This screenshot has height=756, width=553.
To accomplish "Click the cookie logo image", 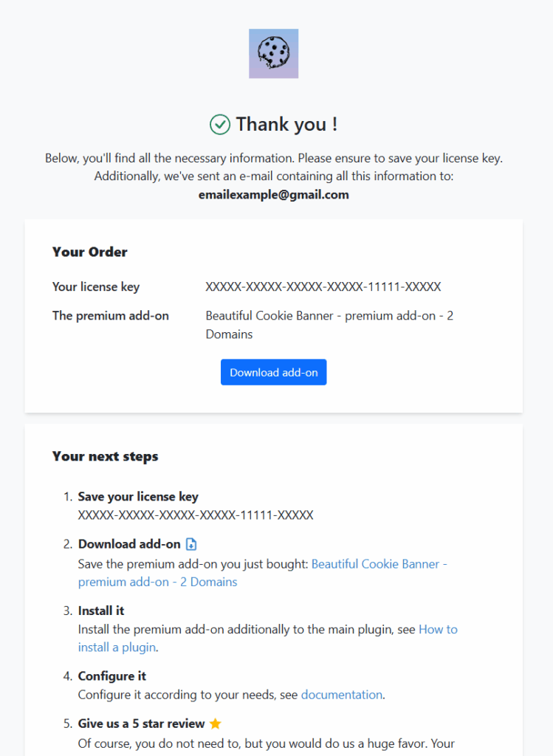I will [x=273, y=53].
